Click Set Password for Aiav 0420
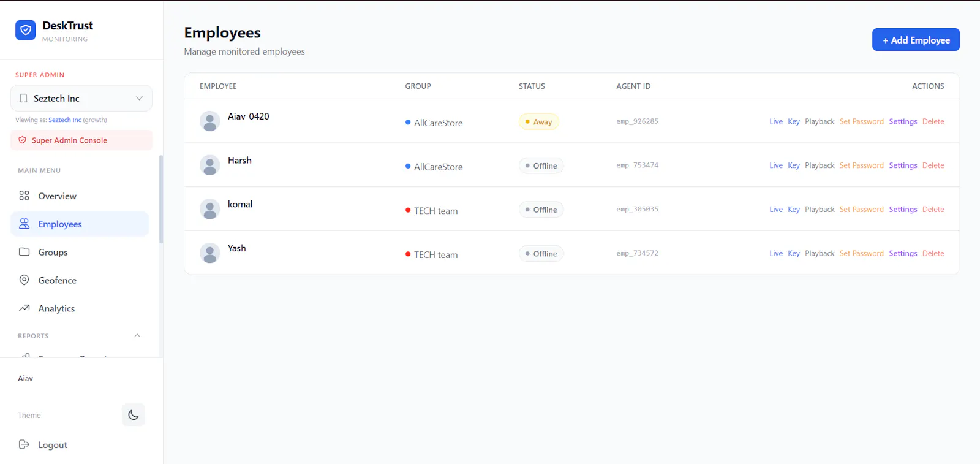Viewport: 980px width, 464px height. (x=861, y=121)
